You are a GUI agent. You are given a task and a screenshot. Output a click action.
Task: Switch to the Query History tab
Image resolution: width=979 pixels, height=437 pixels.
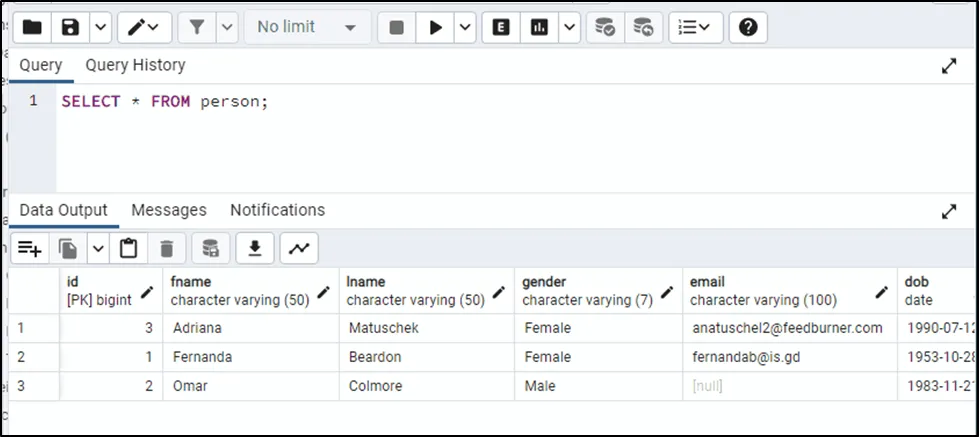(x=135, y=65)
